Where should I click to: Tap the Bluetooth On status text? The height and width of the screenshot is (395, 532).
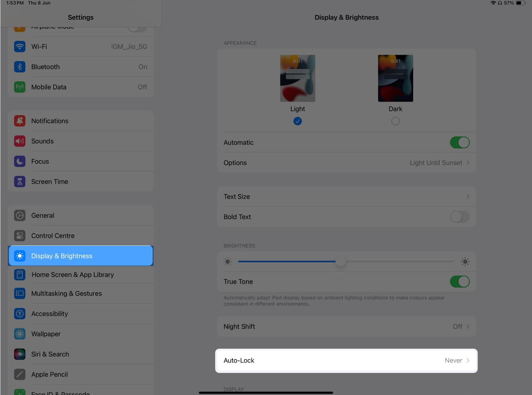coord(143,67)
